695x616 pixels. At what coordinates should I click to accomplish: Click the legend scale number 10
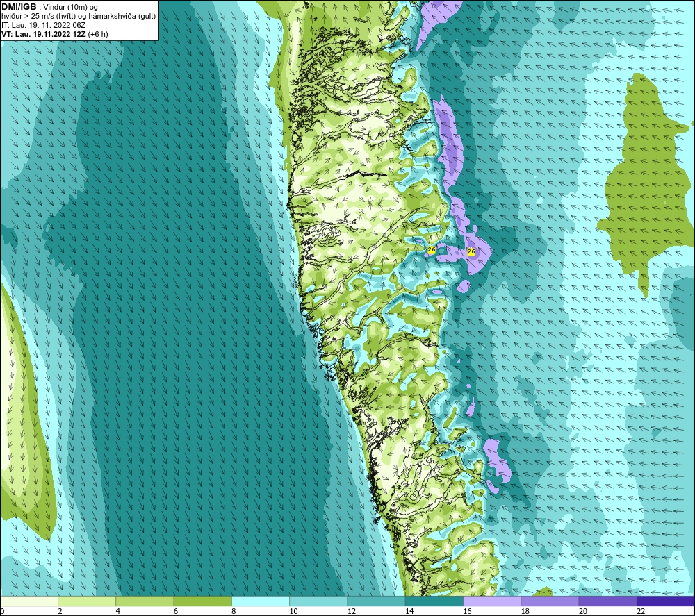tap(293, 611)
